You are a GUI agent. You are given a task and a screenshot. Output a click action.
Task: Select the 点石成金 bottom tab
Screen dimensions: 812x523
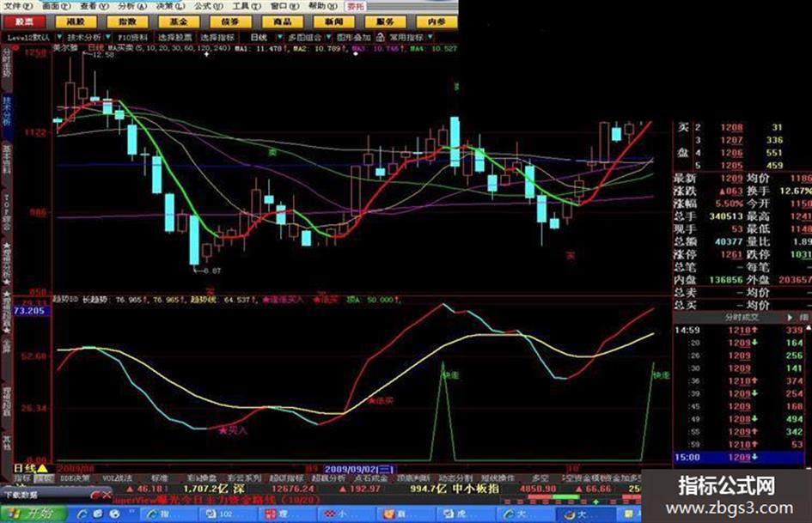pos(371,478)
